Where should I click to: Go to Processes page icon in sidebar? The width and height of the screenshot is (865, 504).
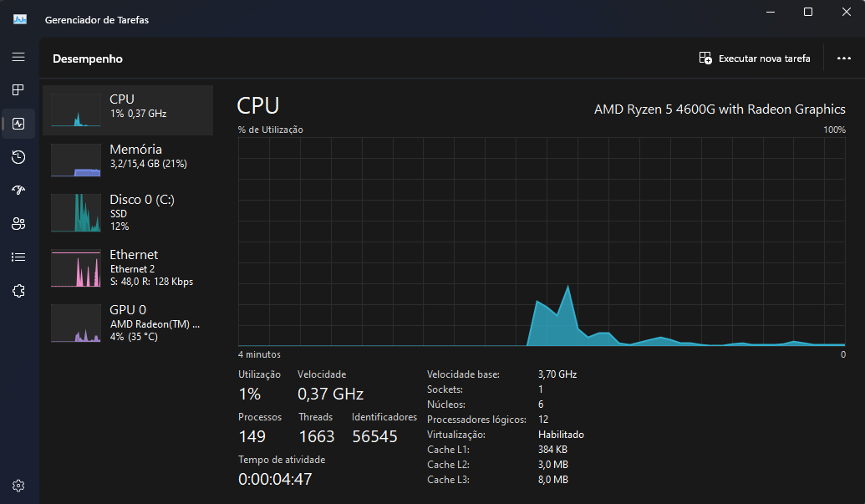pyautogui.click(x=18, y=90)
